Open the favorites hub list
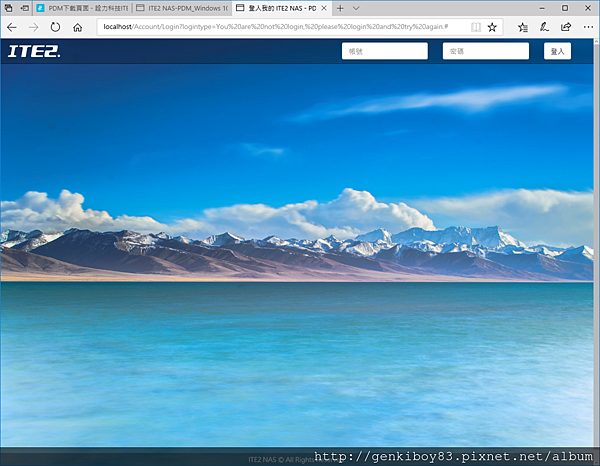Image resolution: width=600 pixels, height=466 pixels. 523,27
